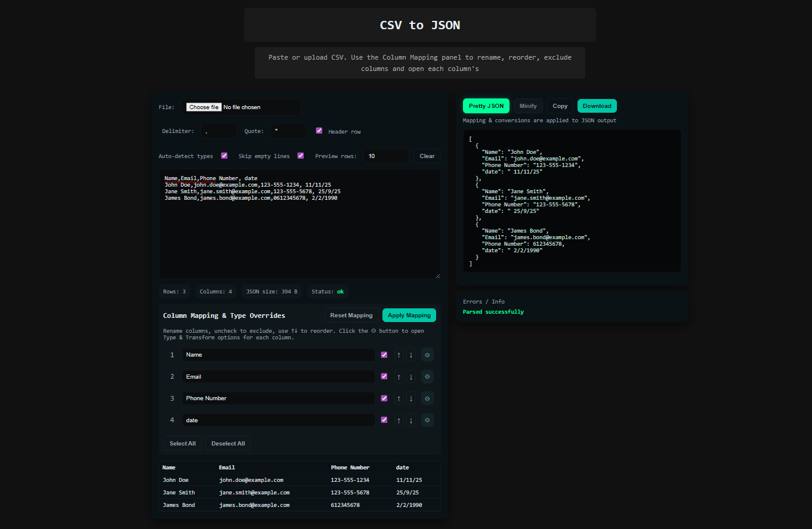Move the Phone Number column up one position
Image resolution: width=812 pixels, height=529 pixels.
(x=399, y=398)
